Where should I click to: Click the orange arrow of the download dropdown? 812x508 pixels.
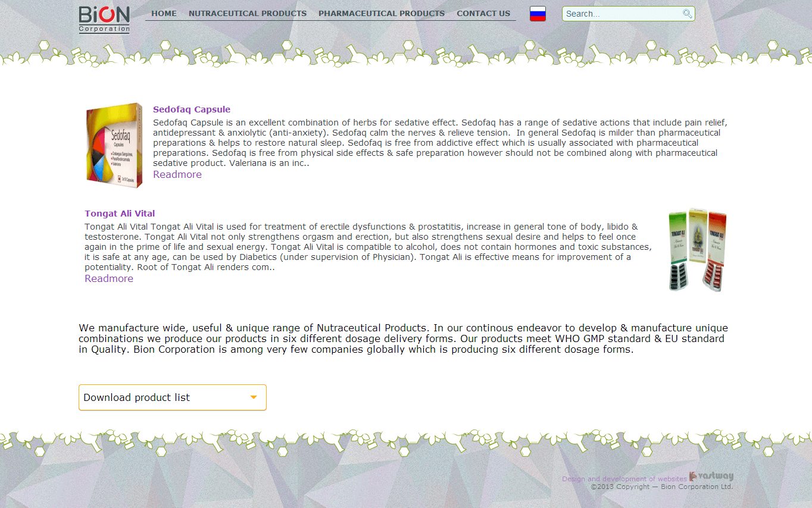(x=254, y=397)
